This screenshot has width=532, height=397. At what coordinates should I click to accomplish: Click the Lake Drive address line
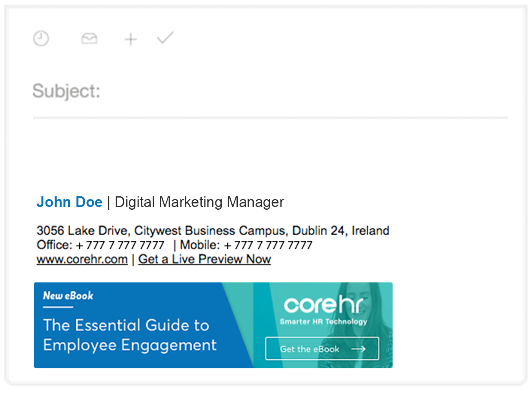point(213,231)
